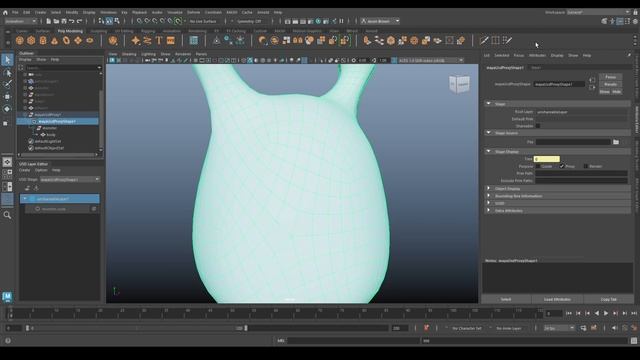Click the New Scene icon

tap(49, 21)
